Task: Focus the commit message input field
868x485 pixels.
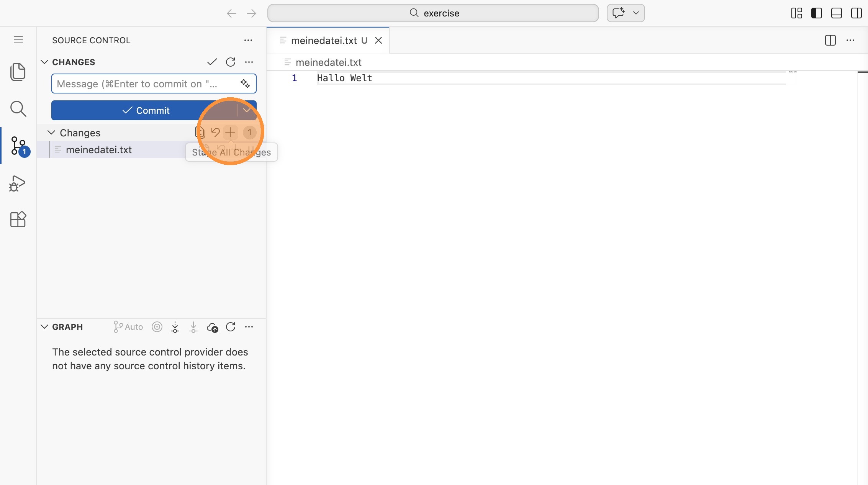Action: click(146, 84)
